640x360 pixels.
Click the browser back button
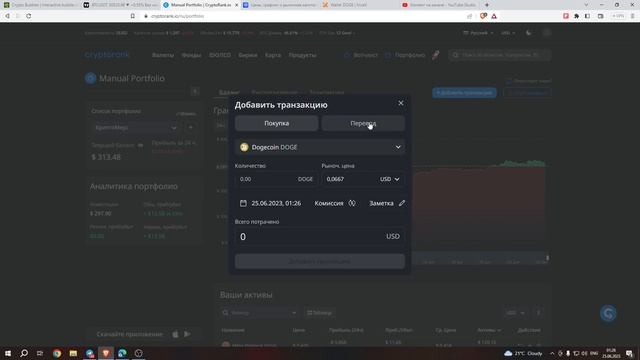tap(7, 16)
